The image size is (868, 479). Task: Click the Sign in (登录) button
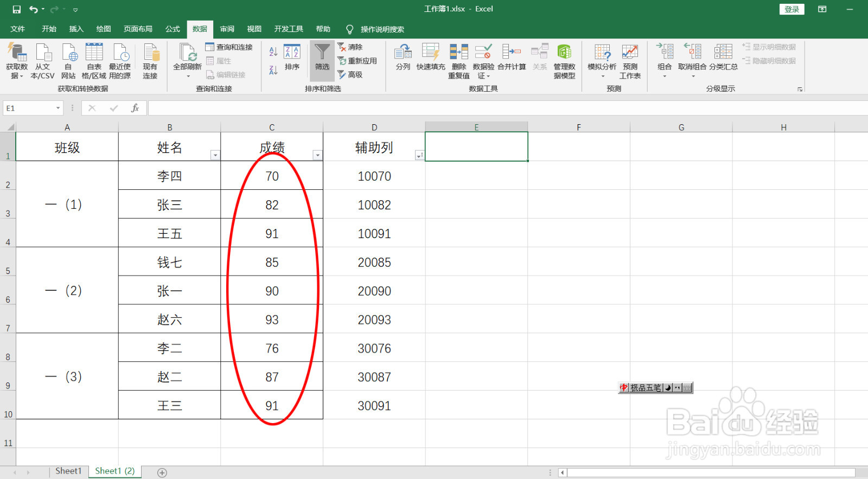point(792,9)
